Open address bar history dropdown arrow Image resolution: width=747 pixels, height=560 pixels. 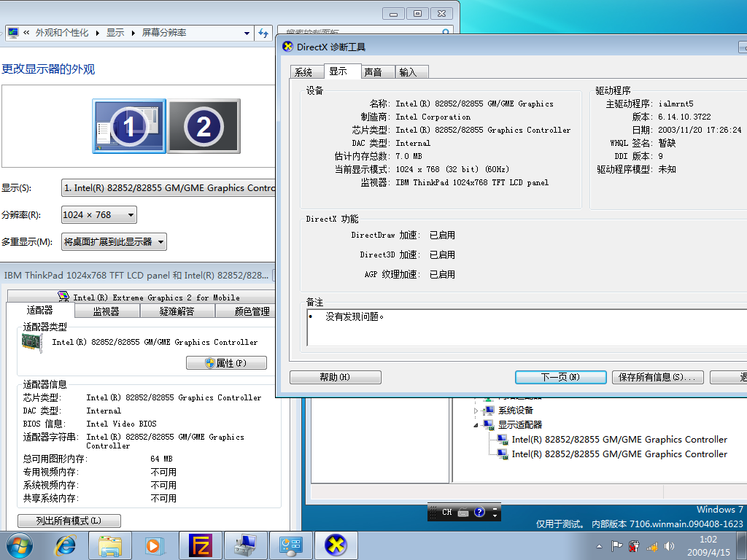[x=247, y=34]
